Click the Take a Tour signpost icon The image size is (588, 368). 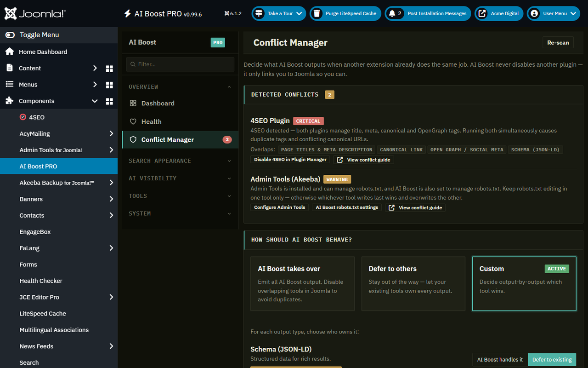259,13
